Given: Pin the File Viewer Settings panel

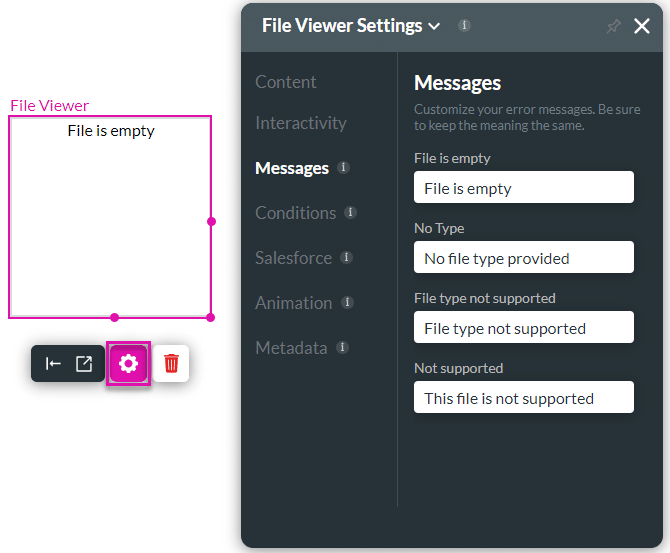Looking at the screenshot, I should click(x=613, y=27).
